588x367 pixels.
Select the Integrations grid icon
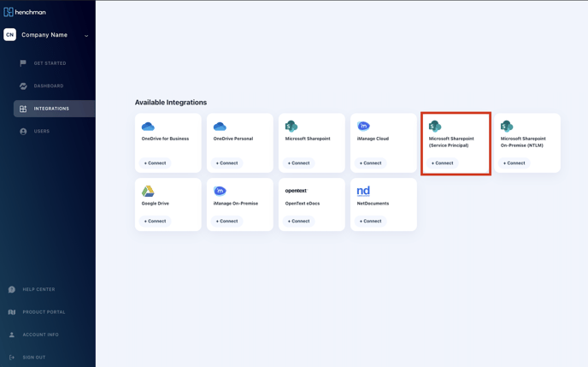click(x=23, y=109)
